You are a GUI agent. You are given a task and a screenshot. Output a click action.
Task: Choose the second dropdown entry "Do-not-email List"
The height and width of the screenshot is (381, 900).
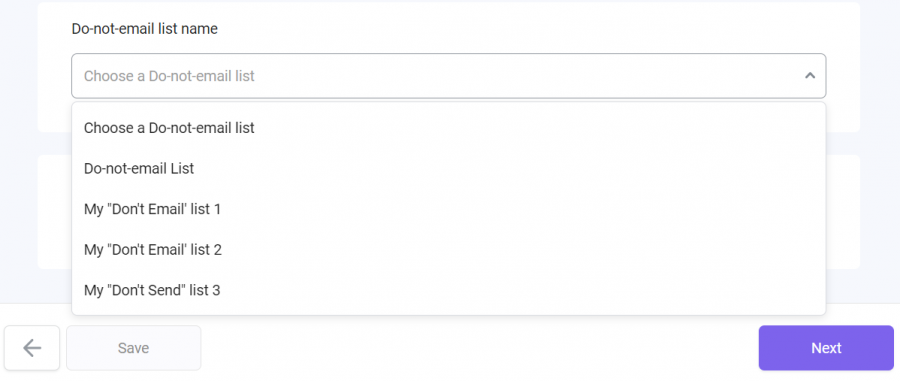448,168
